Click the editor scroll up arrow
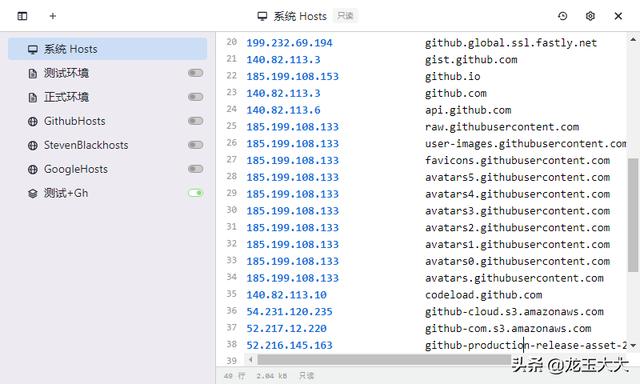 coord(633,40)
